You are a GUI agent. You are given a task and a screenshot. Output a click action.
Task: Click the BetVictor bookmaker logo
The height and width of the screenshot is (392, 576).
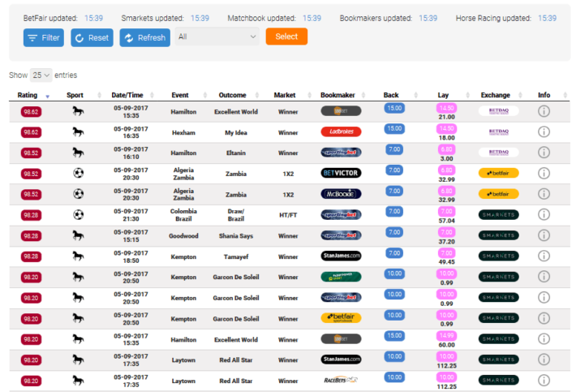pyautogui.click(x=341, y=173)
